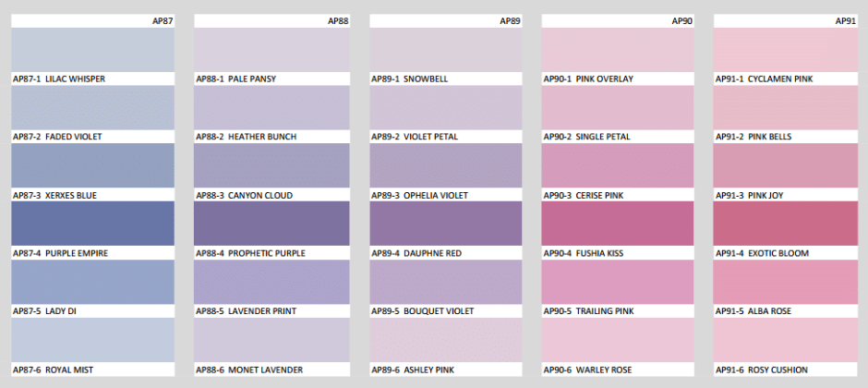868x388 pixels.
Task: Pick the Trailing Pink swatch
Action: click(617, 282)
